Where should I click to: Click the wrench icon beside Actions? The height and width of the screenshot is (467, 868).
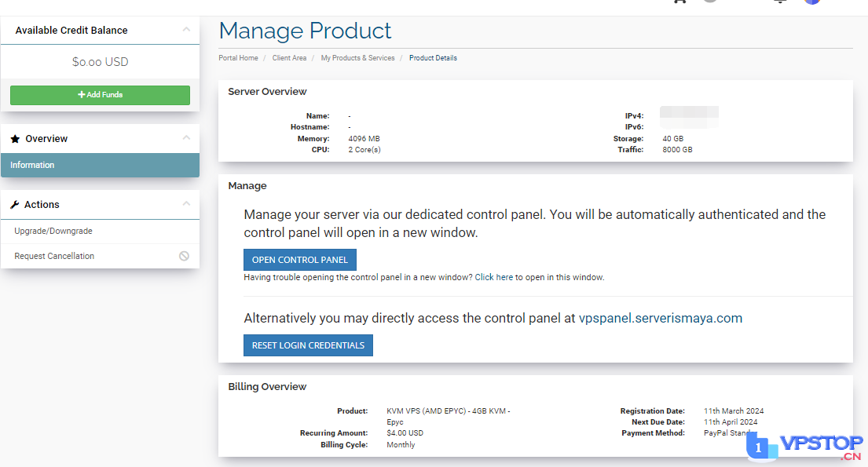click(x=15, y=205)
